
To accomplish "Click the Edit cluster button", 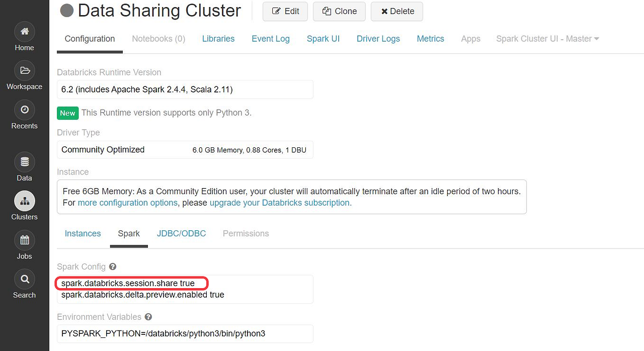I will pos(285,11).
